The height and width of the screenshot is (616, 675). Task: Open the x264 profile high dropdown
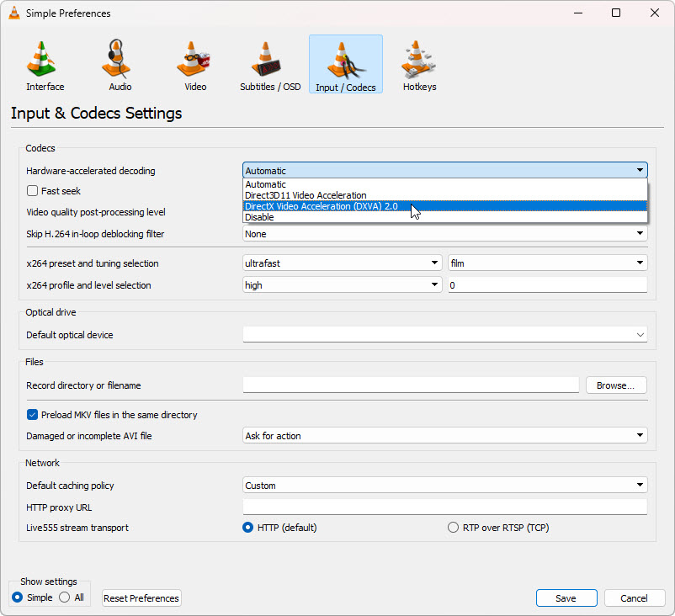(x=343, y=285)
